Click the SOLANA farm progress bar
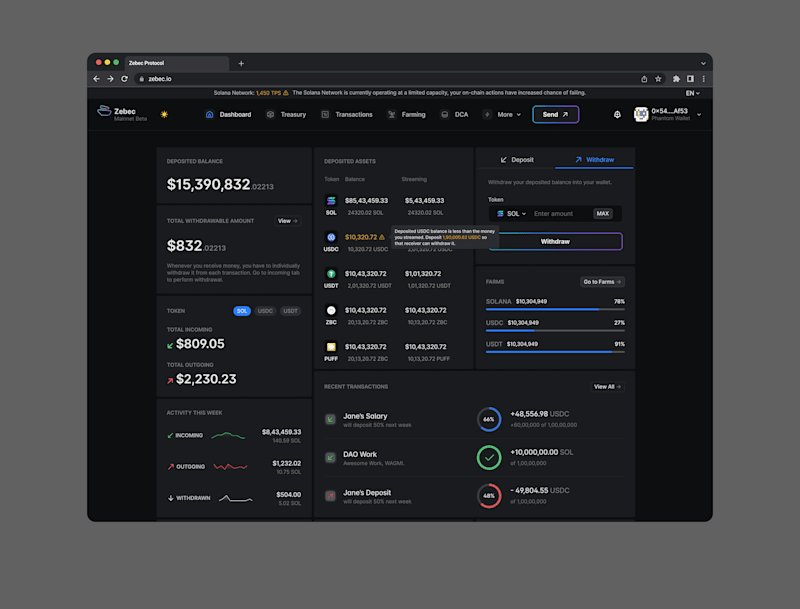 pyautogui.click(x=555, y=309)
